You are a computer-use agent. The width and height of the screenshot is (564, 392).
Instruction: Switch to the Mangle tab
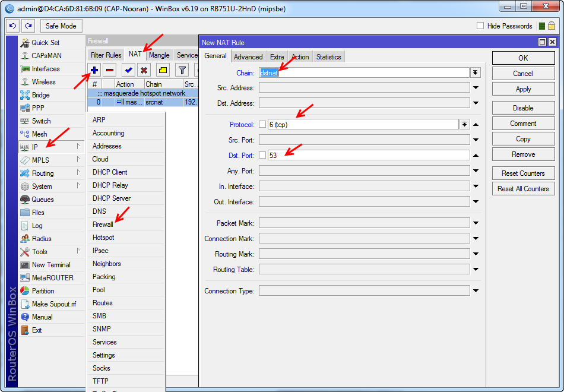pyautogui.click(x=159, y=55)
